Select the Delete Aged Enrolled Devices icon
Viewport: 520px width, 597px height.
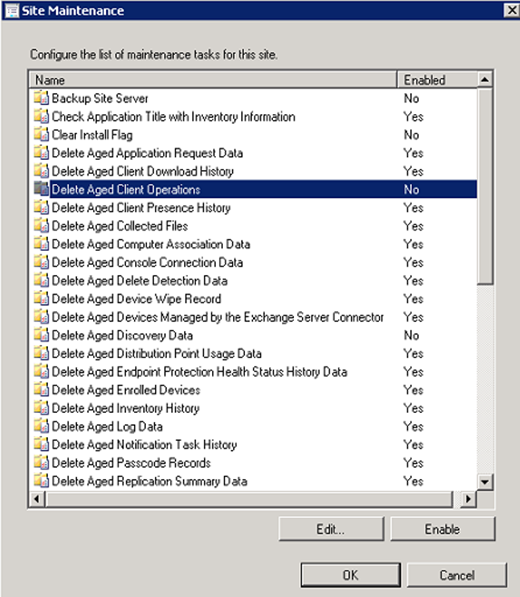[41, 389]
